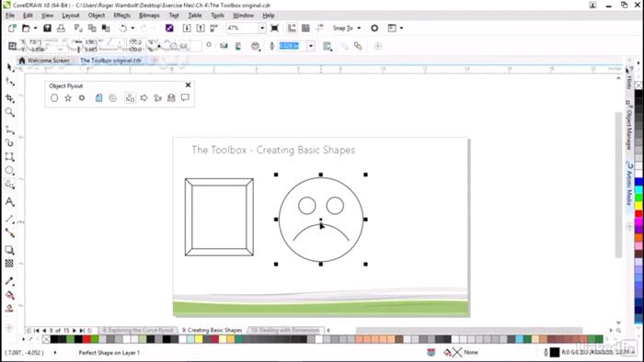Choose Complex Star tool in Object Flyout
Image resolution: width=644 pixels, height=362 pixels.
[x=82, y=98]
